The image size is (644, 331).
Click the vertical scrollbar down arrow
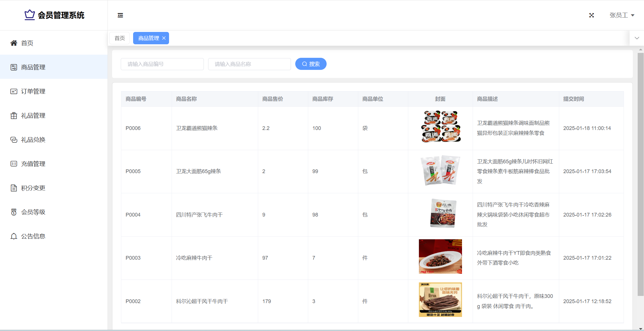coord(641,328)
